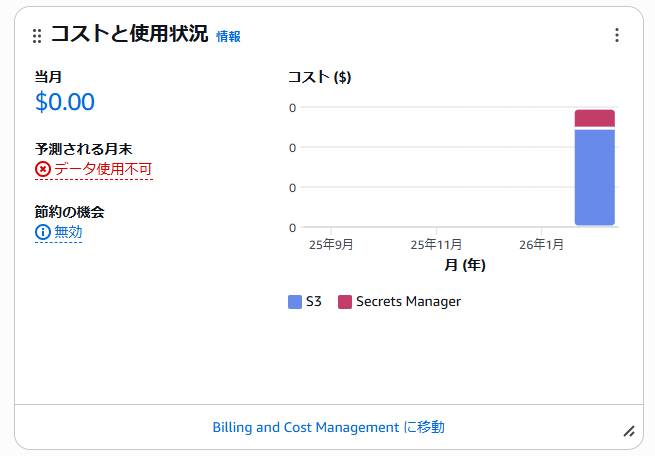Toggle the Secrets Manager legend color swatch
Viewport: 655px width, 456px height.
(345, 302)
